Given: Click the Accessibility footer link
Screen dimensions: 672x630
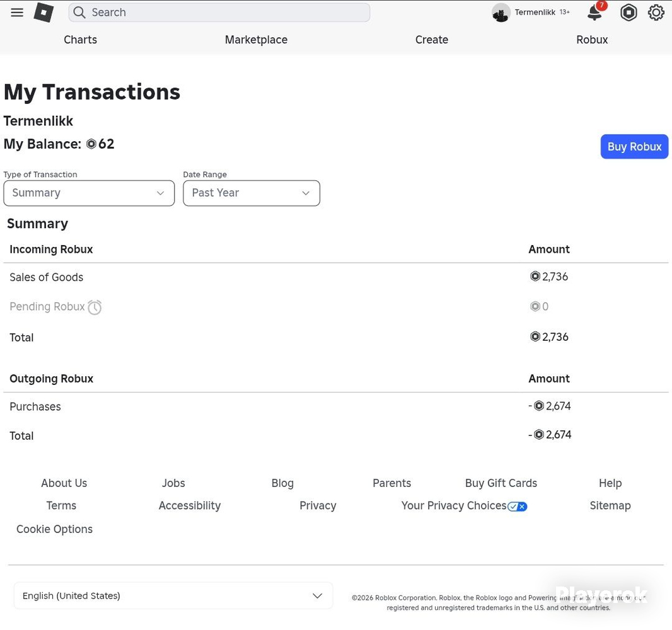Looking at the screenshot, I should tap(189, 506).
